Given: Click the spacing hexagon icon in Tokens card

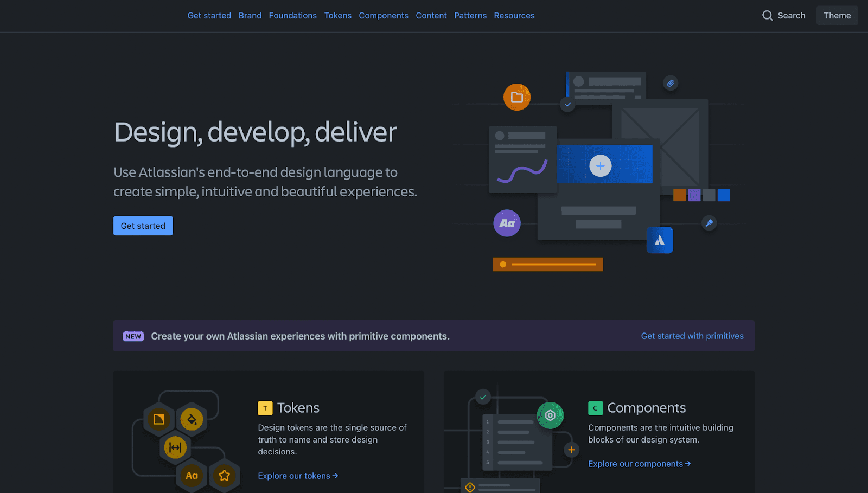Looking at the screenshot, I should click(175, 447).
